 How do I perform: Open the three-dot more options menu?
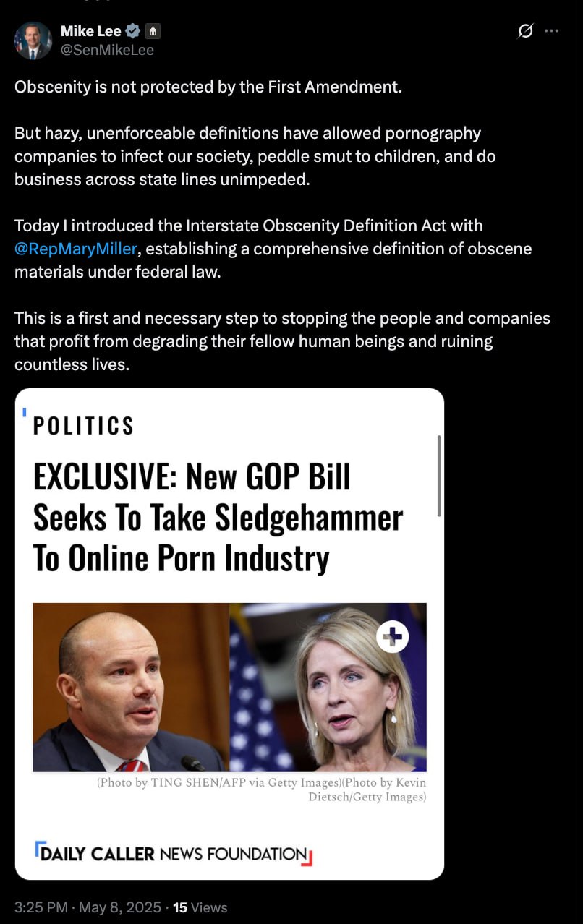click(552, 31)
